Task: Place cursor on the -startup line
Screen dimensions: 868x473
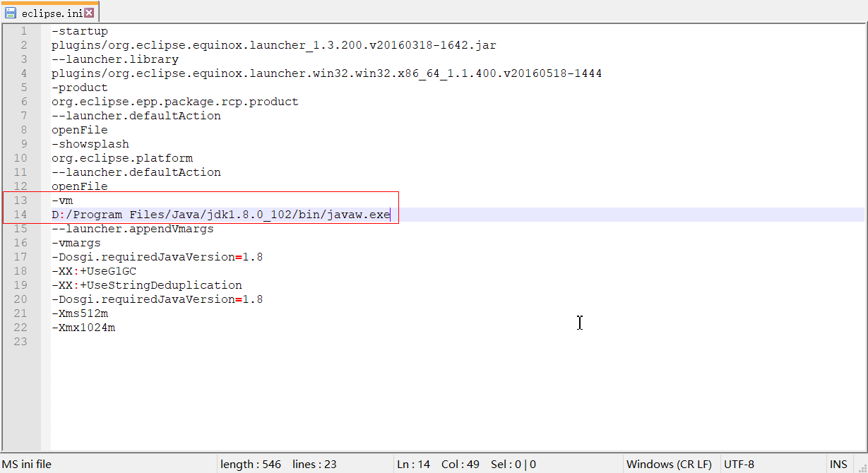Action: [80, 31]
